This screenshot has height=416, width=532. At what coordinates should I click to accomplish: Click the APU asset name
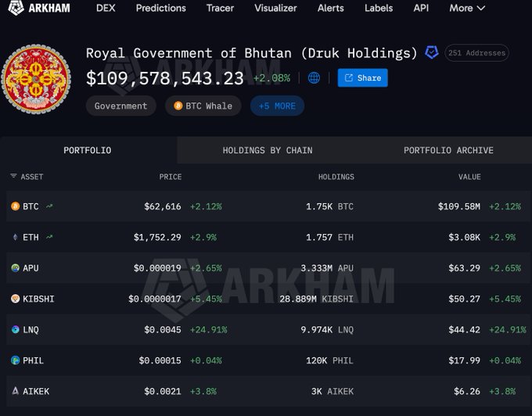31,268
